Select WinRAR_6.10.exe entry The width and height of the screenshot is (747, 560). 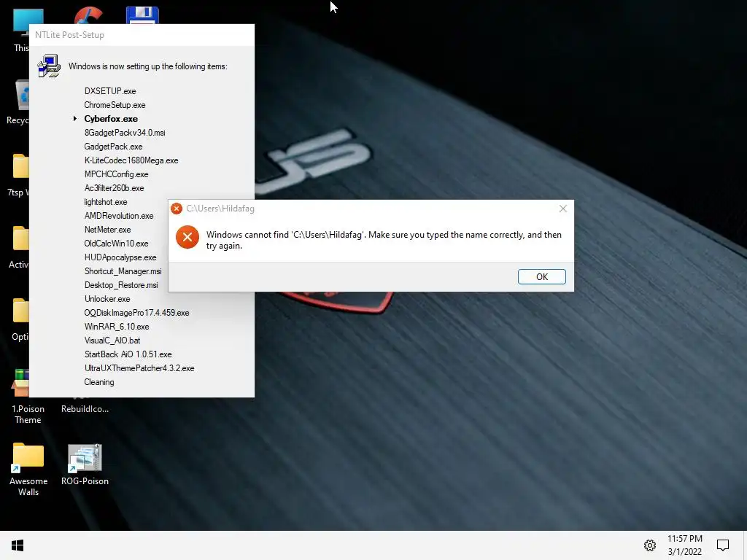click(x=117, y=327)
